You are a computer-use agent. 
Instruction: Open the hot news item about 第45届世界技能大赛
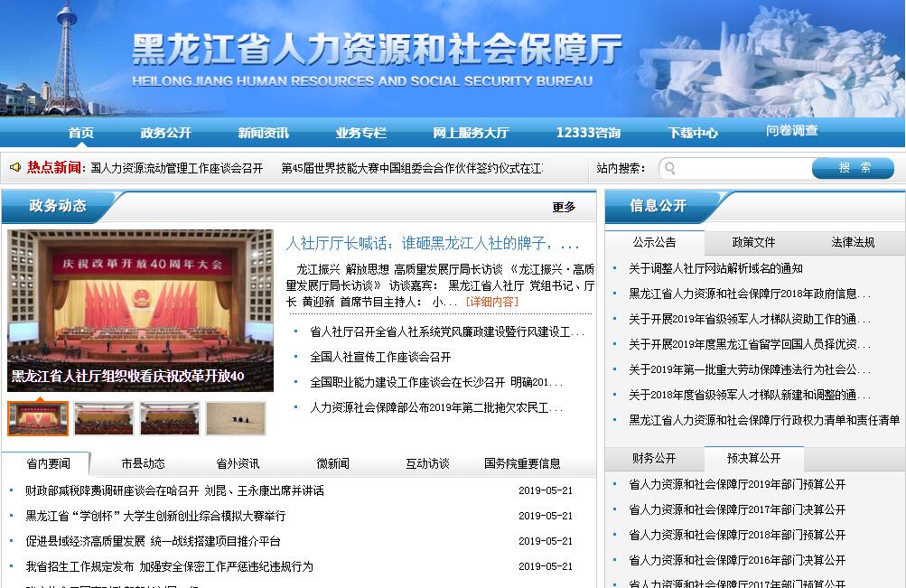pos(412,168)
